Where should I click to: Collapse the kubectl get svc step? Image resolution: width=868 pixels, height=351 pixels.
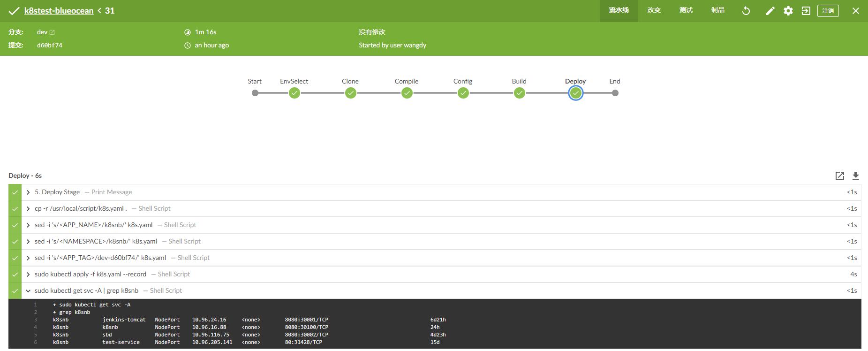tap(28, 291)
